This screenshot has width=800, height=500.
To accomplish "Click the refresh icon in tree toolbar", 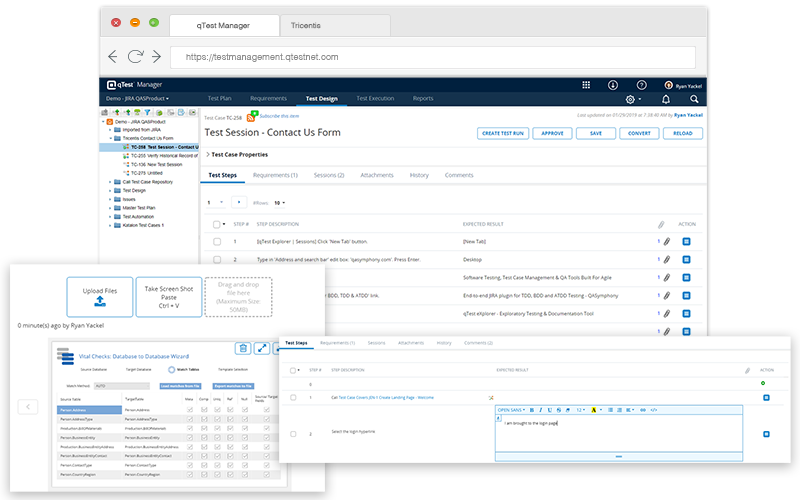I will point(159,112).
